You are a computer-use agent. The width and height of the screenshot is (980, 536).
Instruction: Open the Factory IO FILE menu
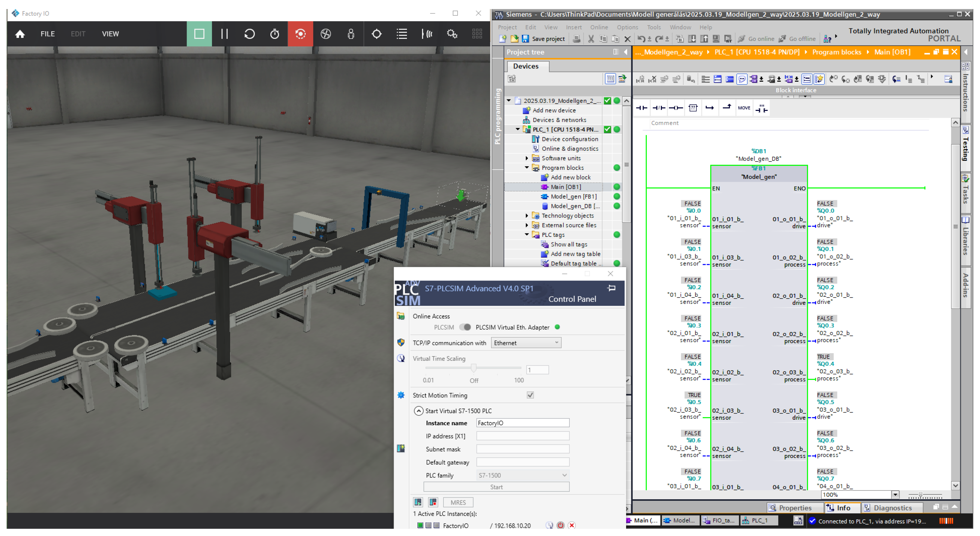tap(48, 34)
